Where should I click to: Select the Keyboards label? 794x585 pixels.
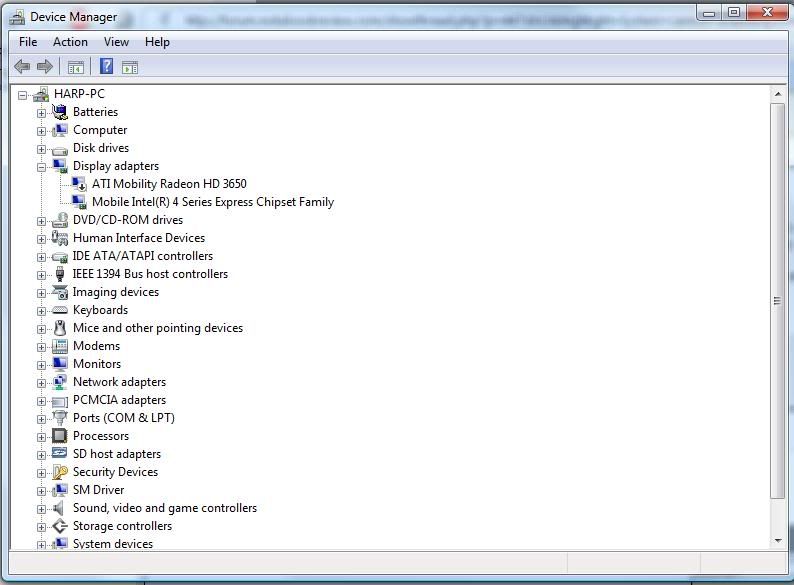tap(100, 310)
